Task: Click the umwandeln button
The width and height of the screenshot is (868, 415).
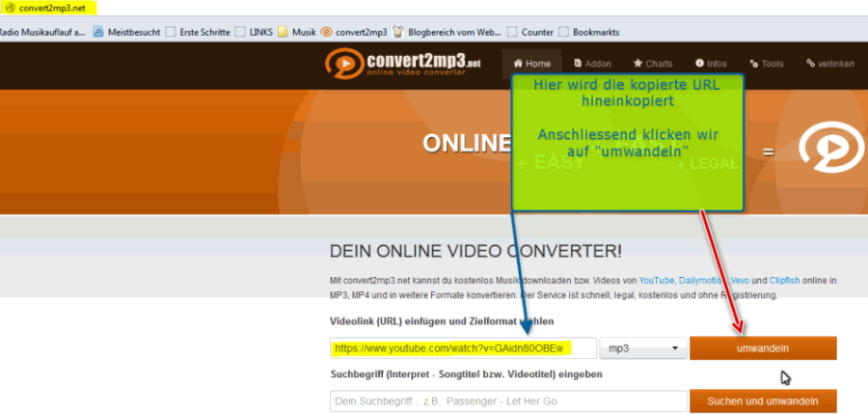Action: coord(763,348)
